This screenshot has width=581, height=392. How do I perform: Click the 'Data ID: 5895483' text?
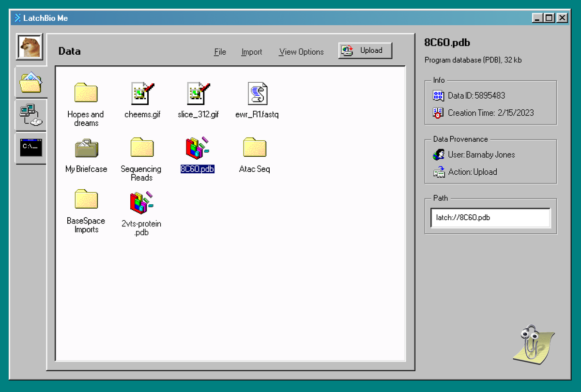476,95
